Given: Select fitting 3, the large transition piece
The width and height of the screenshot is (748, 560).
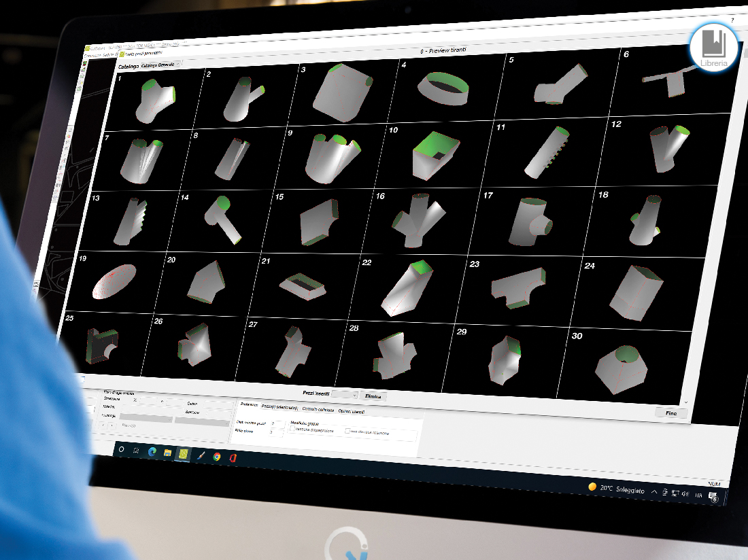Looking at the screenshot, I should 341,93.
